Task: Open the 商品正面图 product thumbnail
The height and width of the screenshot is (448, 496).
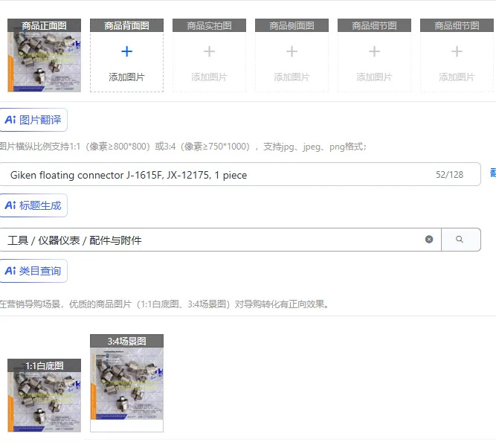Action: click(45, 55)
